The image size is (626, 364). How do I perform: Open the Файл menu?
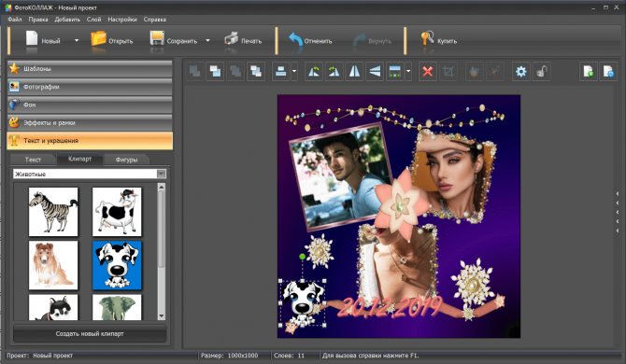coord(15,20)
